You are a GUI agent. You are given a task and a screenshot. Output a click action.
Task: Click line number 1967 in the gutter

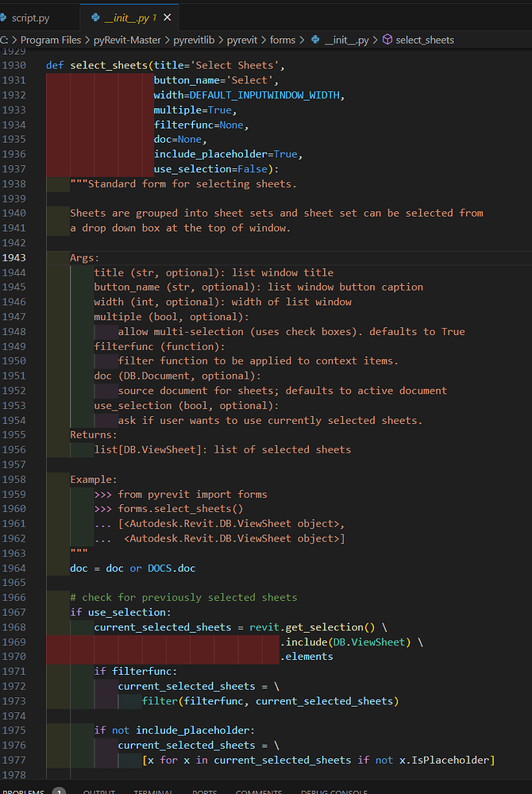pyautogui.click(x=14, y=612)
